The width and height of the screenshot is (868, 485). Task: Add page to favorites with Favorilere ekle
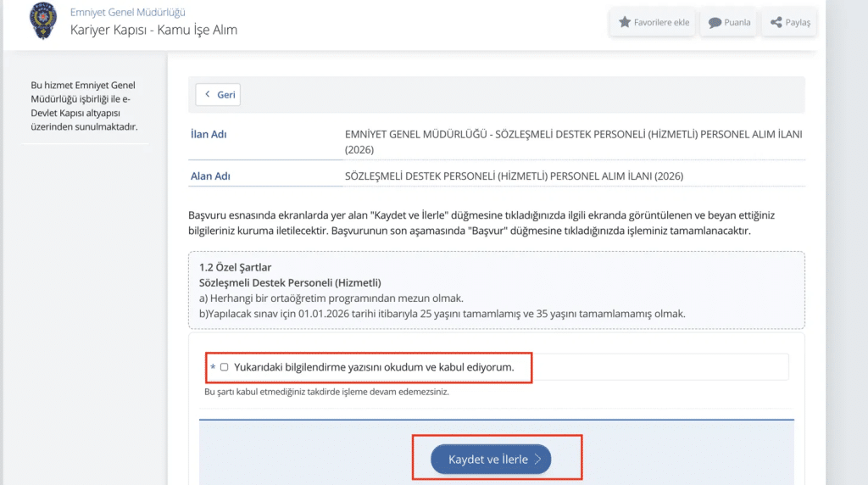[x=653, y=22]
